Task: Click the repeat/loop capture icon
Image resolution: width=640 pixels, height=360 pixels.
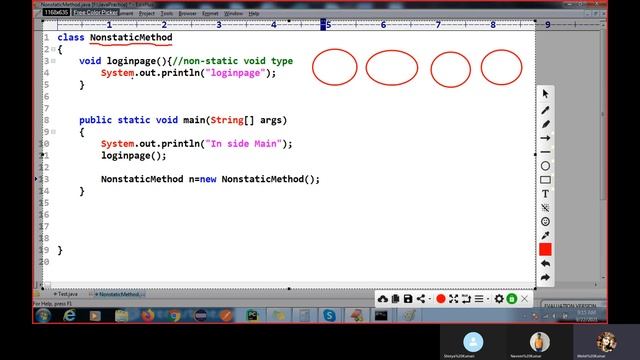Action: 466,299
